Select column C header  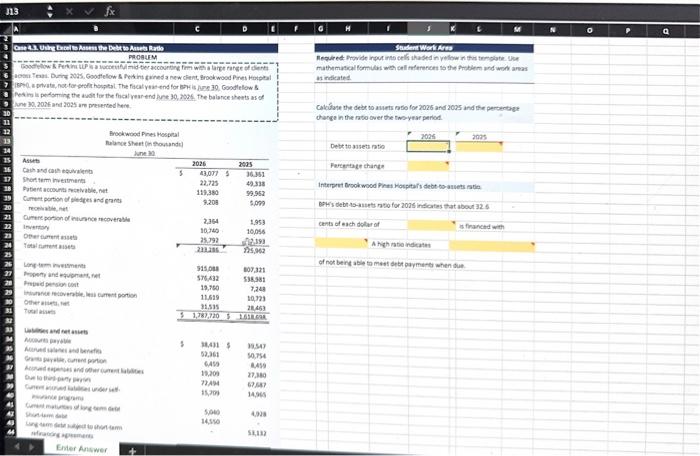click(x=197, y=29)
